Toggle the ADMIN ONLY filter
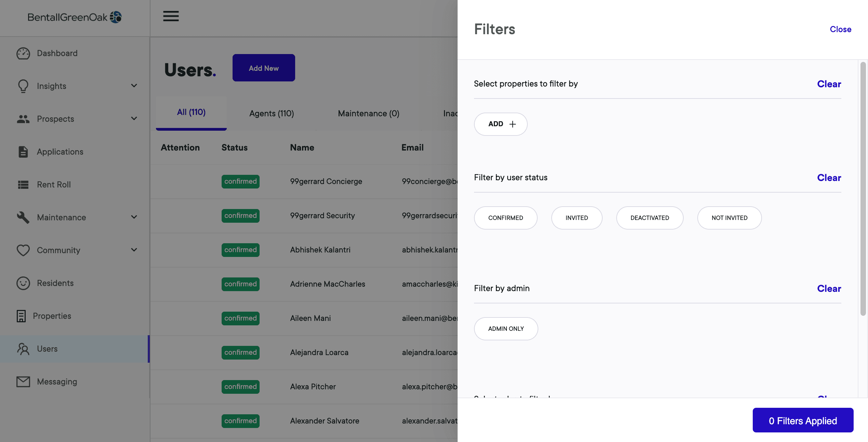 (506, 329)
